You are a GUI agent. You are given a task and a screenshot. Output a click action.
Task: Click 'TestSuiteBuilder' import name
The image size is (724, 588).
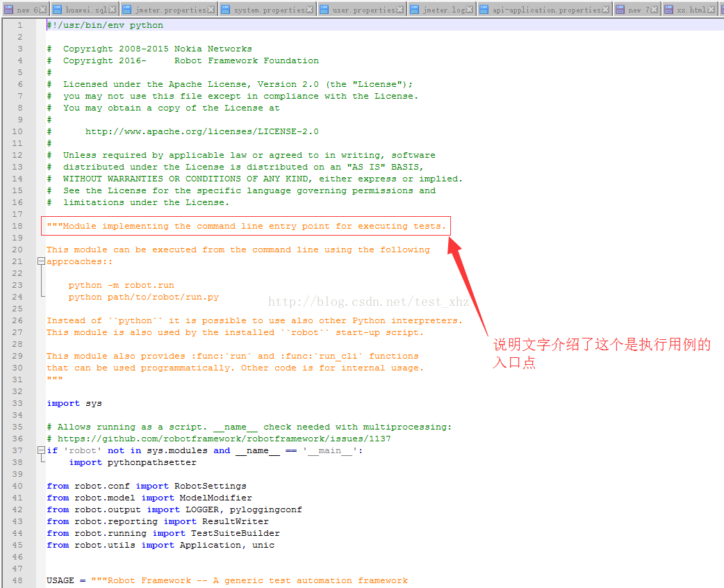[x=236, y=534]
